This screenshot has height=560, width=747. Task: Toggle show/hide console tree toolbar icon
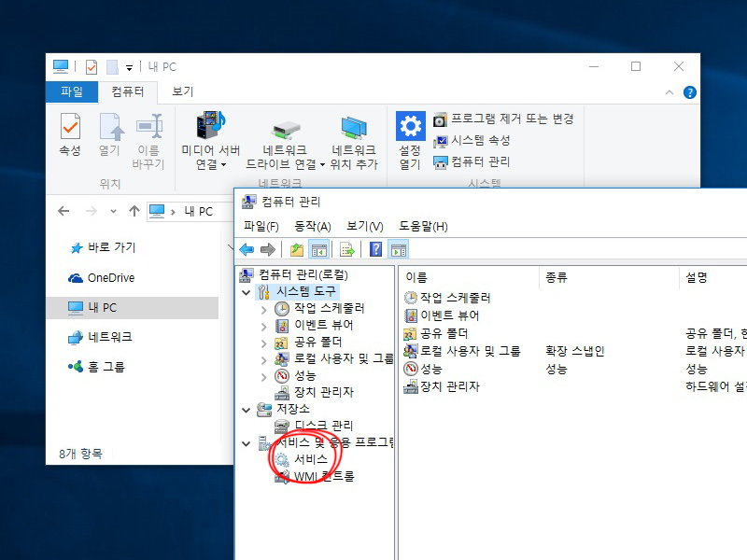click(x=319, y=249)
